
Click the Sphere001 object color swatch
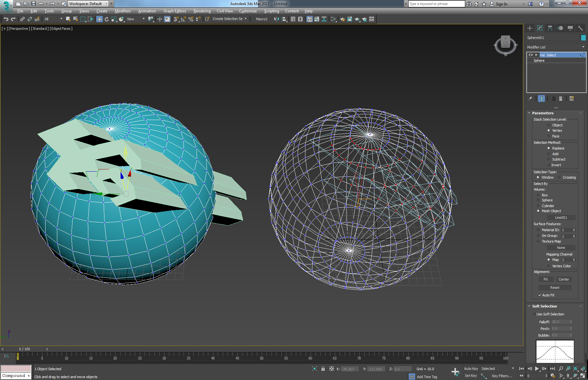coord(583,38)
